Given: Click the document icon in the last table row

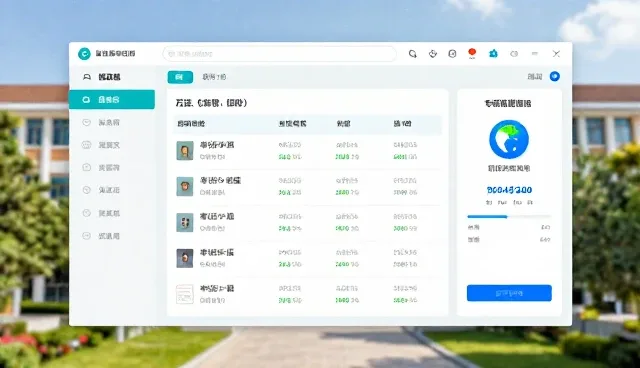Looking at the screenshot, I should (185, 294).
